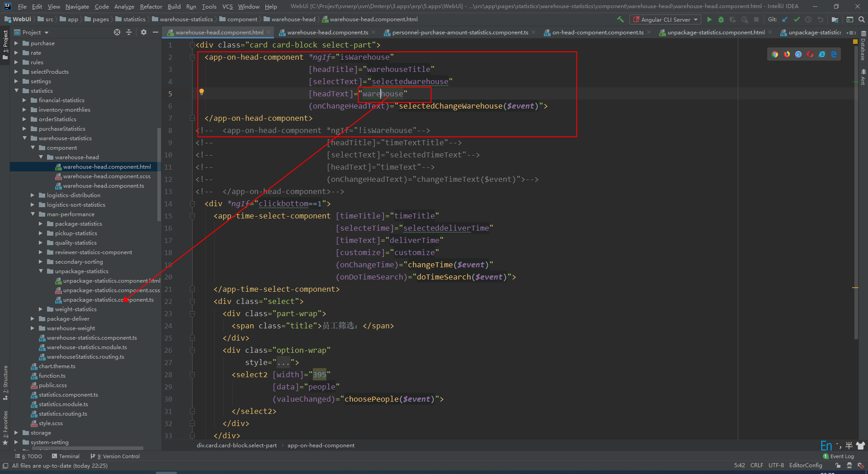Open the VCS menu

click(227, 6)
